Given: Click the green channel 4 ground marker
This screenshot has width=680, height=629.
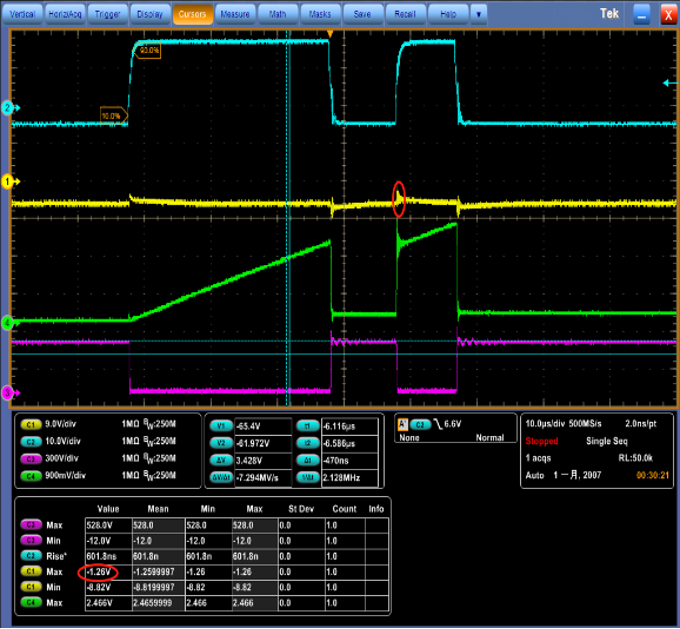Looking at the screenshot, I should 7,323.
